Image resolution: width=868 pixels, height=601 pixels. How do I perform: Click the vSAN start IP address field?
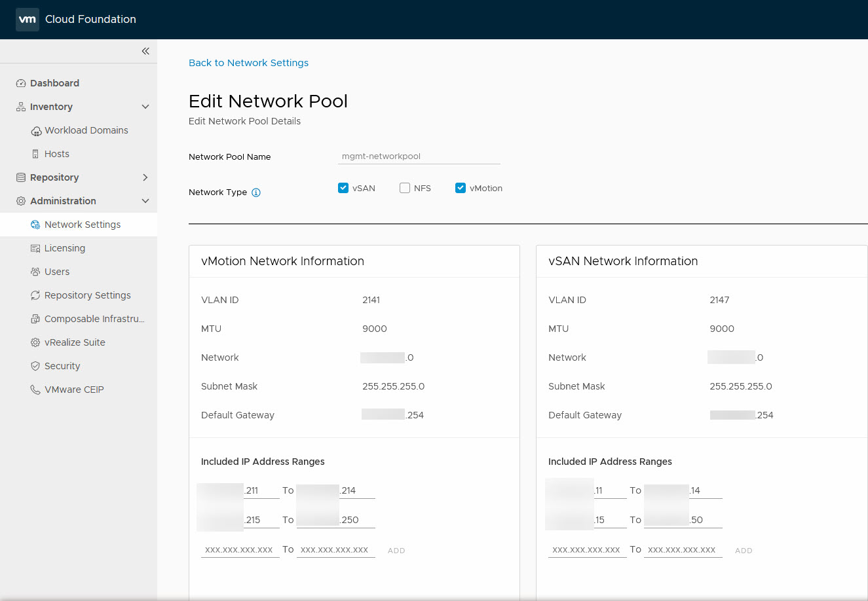coord(586,550)
